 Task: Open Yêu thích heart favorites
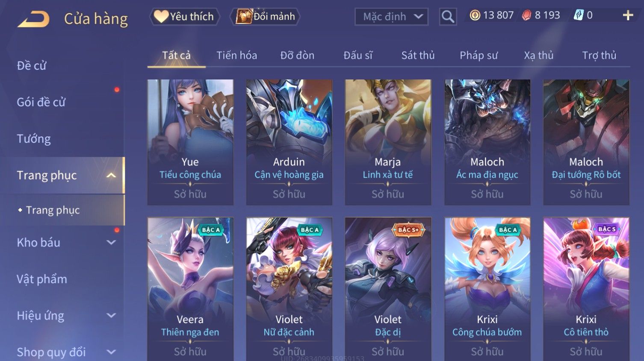coord(184,17)
